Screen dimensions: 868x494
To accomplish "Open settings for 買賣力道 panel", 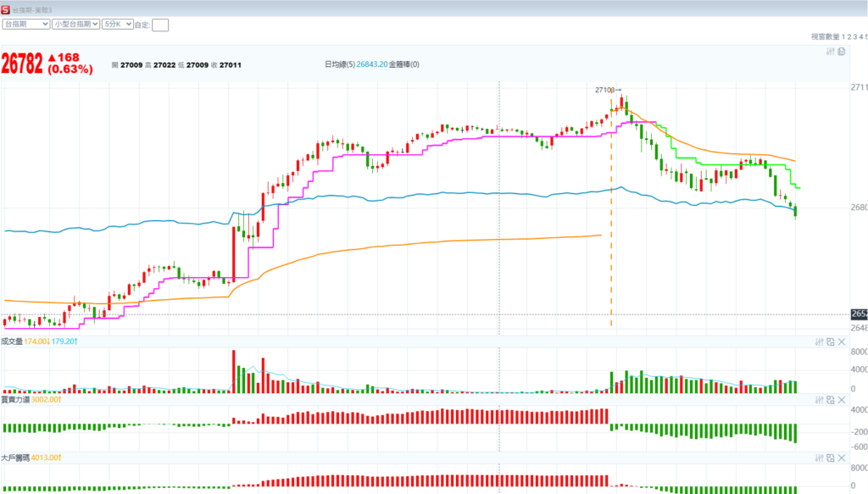I will pos(819,399).
